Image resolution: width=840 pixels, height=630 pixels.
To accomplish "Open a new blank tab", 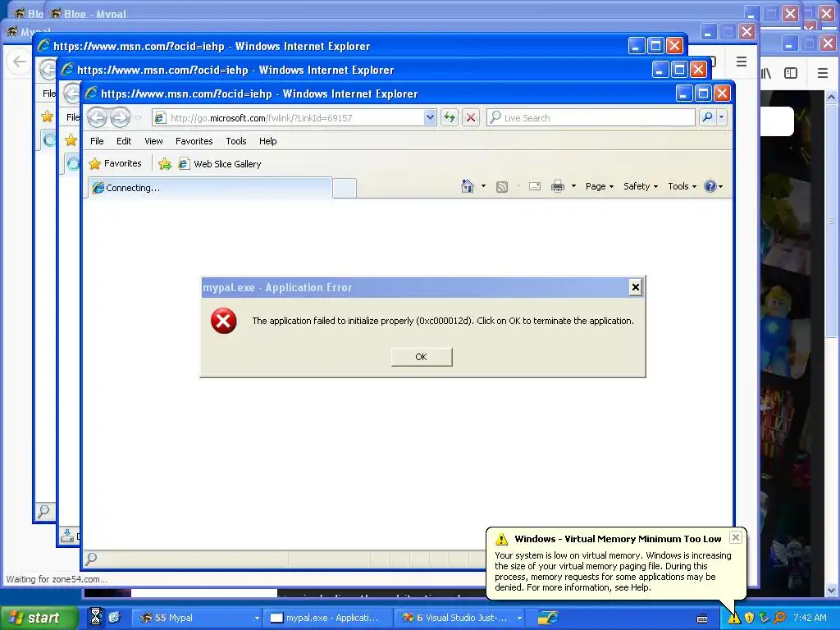I will [345, 189].
